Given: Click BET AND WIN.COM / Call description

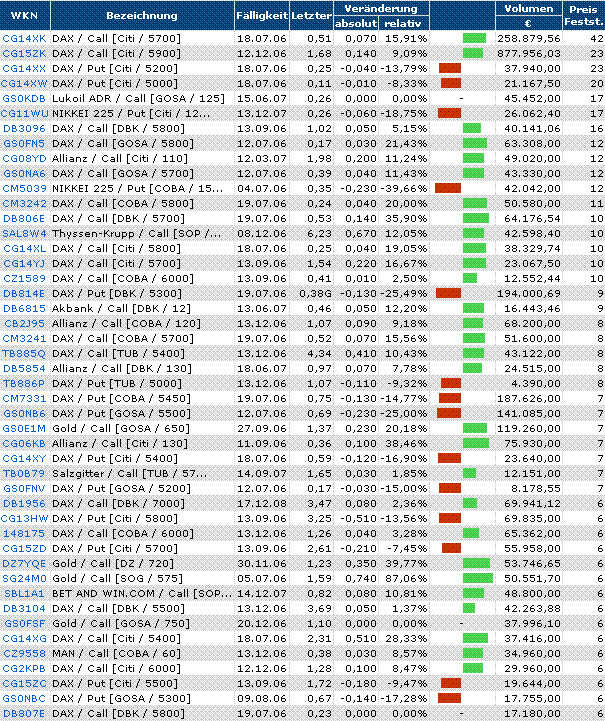Looking at the screenshot, I should pos(142,594).
